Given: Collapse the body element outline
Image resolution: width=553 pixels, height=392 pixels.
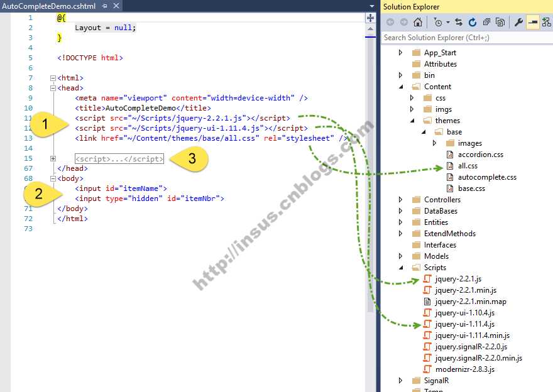Looking at the screenshot, I should pos(53,179).
